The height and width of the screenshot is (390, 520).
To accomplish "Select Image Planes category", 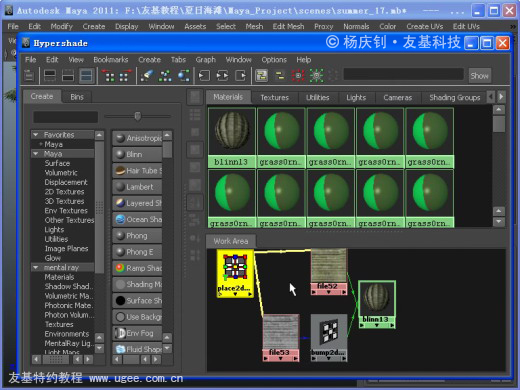I will (66, 249).
